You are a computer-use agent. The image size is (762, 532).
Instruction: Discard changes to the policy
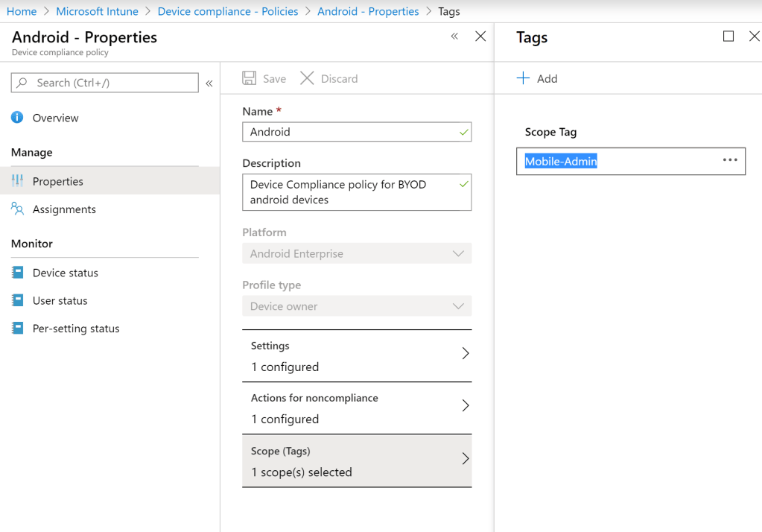click(329, 78)
